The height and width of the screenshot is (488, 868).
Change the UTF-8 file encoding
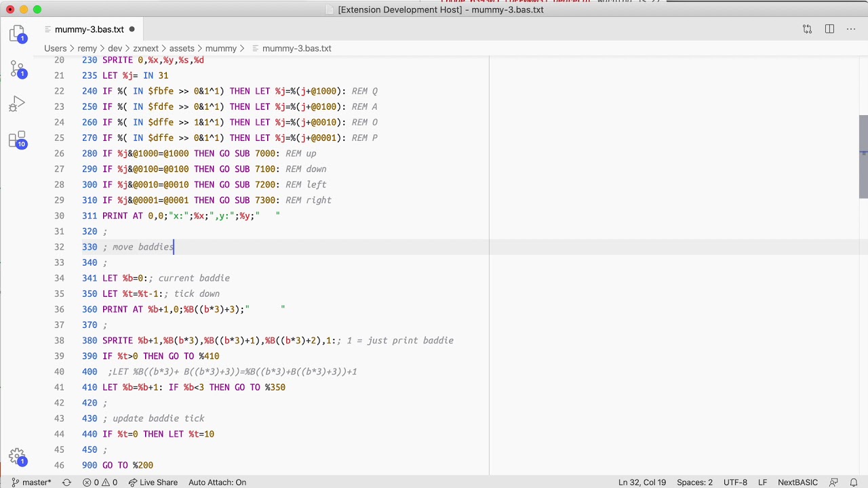[x=735, y=482]
